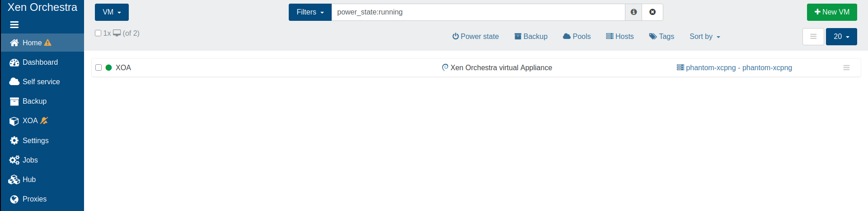The height and width of the screenshot is (211, 868).
Task: Click the filter help info icon
Action: click(633, 12)
